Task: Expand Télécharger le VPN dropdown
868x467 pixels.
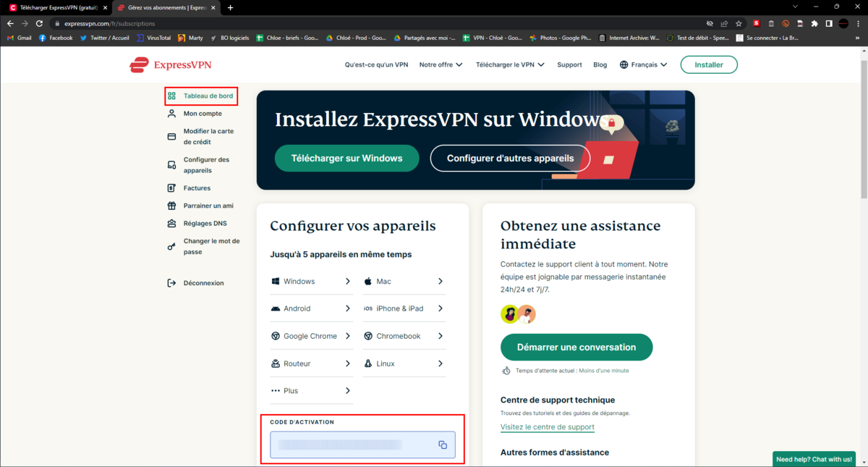Action: (510, 64)
